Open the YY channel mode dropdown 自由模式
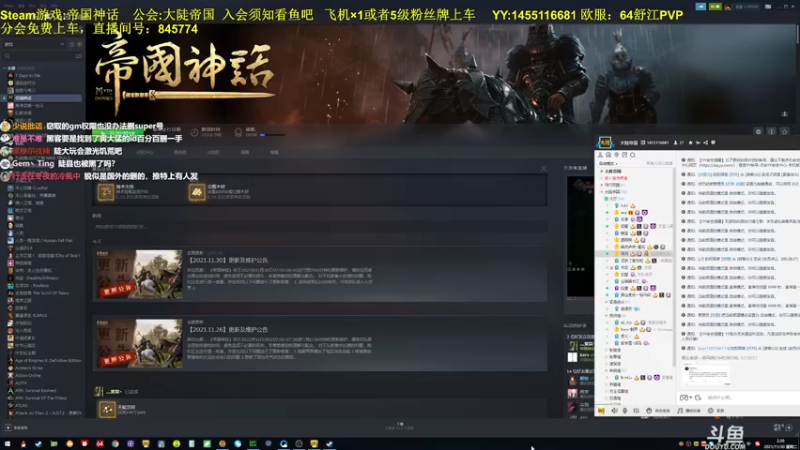Viewport: 800px width, 450px height. (608, 163)
